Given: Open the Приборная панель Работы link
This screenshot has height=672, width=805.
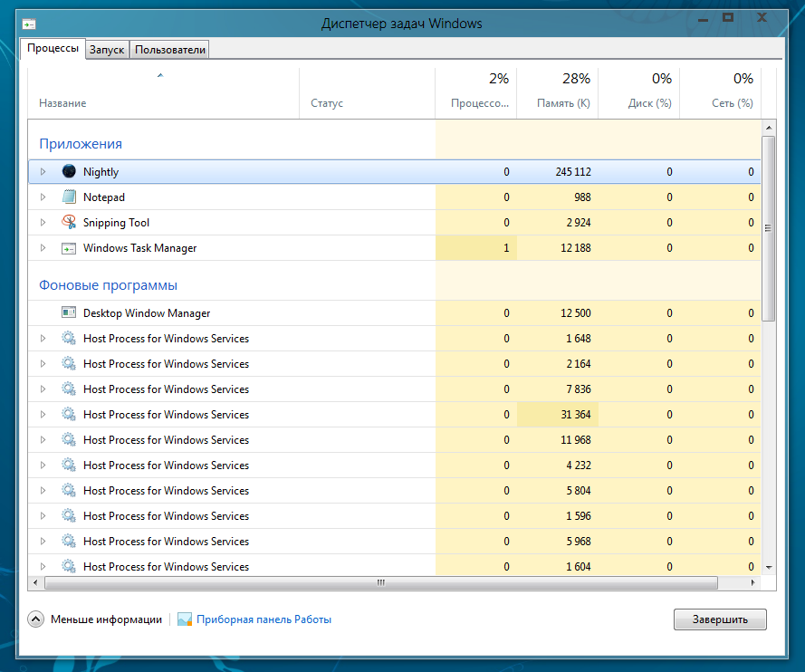Looking at the screenshot, I should point(264,619).
